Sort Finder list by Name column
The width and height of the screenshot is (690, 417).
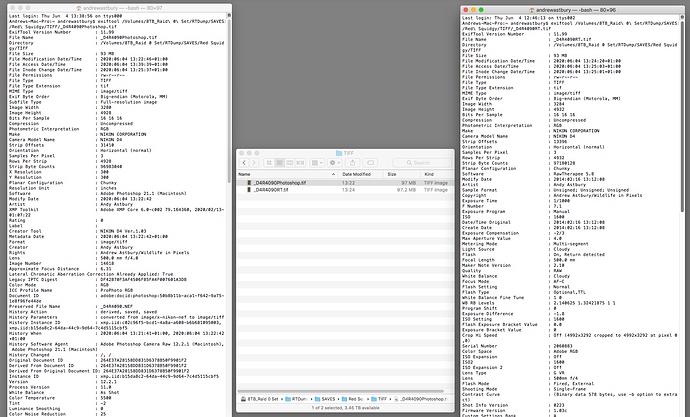coord(287,174)
